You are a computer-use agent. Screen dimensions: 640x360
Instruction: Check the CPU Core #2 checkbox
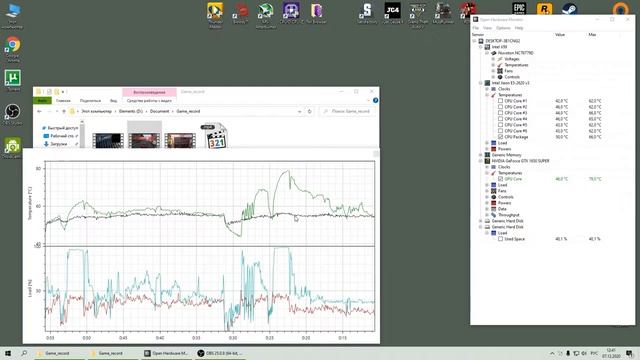[500, 107]
